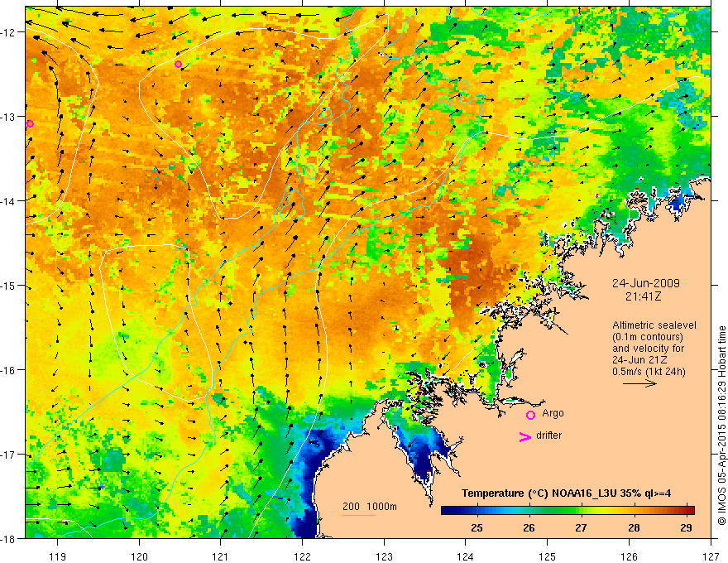728x563 pixels.
Task: Click the '(0.1m contours)' caption line
Action: coord(648,337)
